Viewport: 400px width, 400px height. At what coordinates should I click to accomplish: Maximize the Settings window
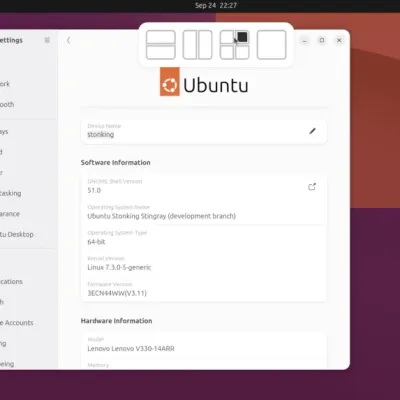pos(322,40)
